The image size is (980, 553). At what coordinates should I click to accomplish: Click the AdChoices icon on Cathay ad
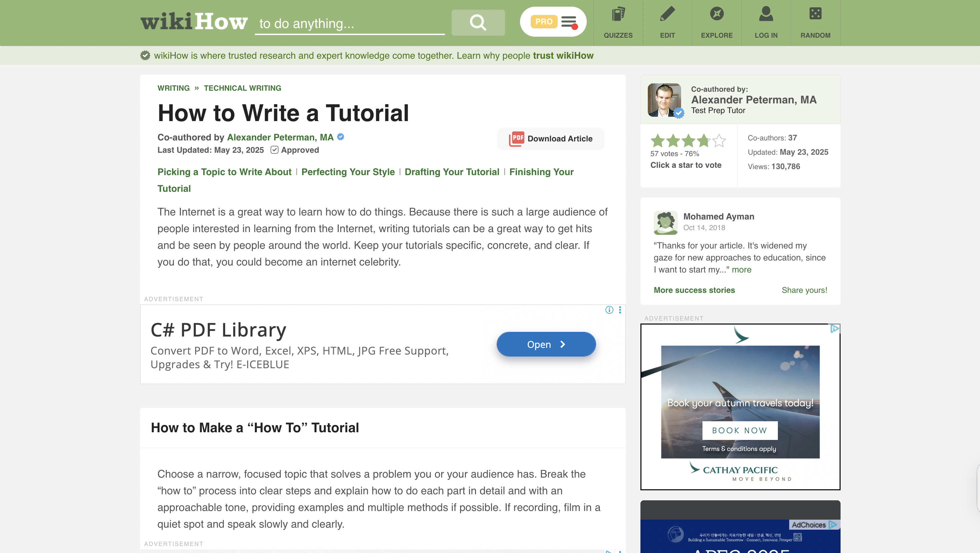pos(834,328)
